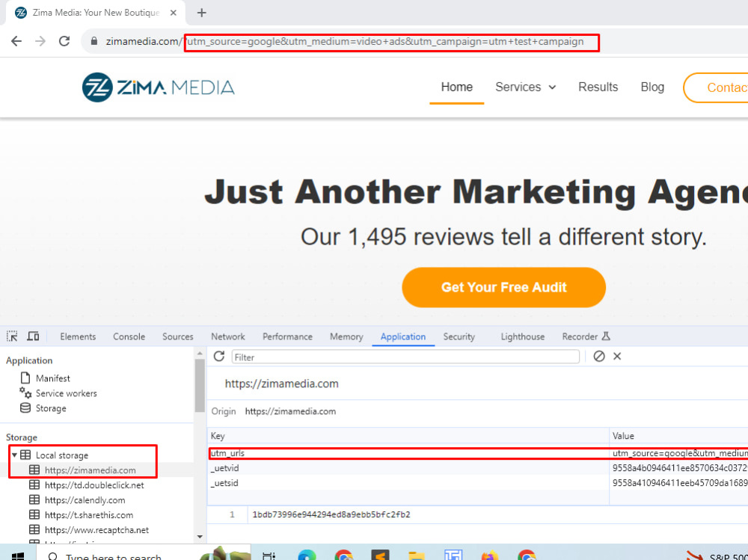Open Manifest in the Application sidebar
Viewport: 748px width, 560px height.
click(x=52, y=378)
